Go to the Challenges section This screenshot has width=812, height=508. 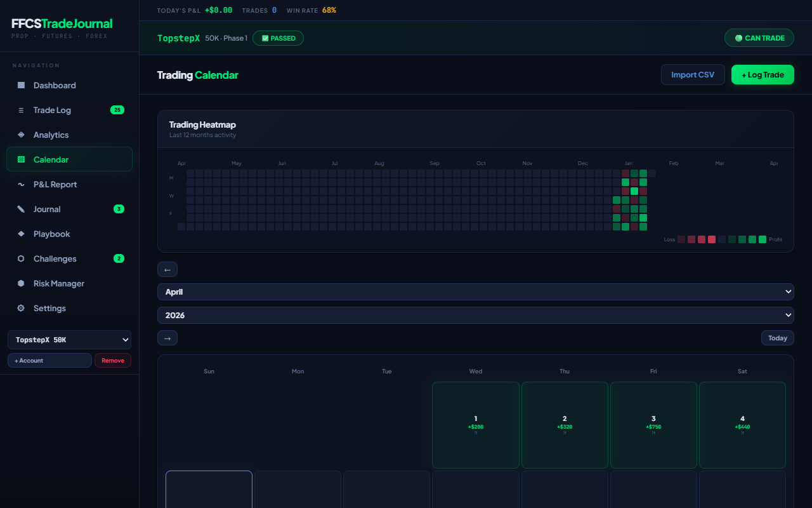coord(69,258)
